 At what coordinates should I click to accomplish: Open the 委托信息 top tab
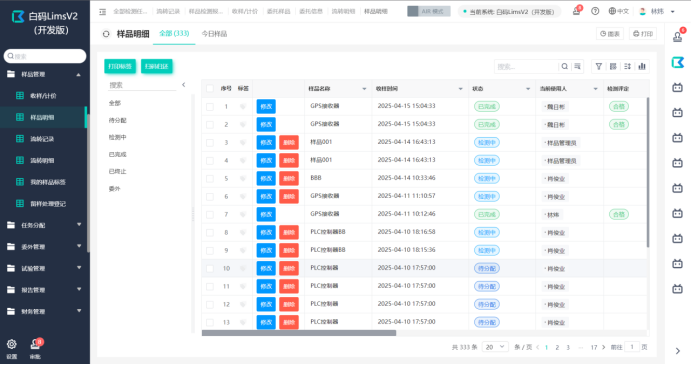click(311, 11)
